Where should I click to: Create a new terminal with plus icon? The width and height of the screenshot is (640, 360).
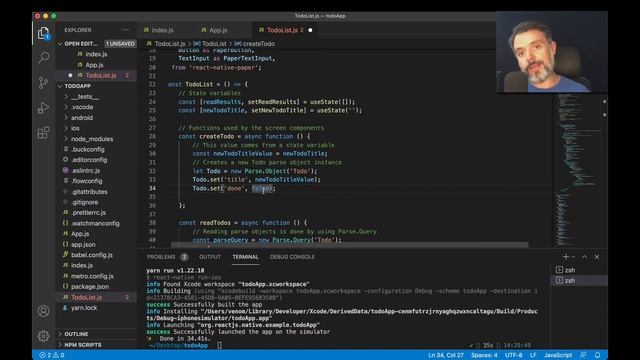(566, 257)
